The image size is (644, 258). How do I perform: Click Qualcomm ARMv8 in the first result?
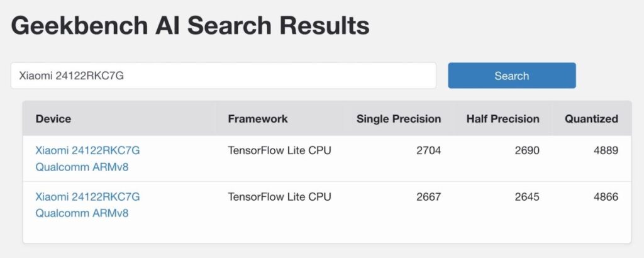pos(82,167)
